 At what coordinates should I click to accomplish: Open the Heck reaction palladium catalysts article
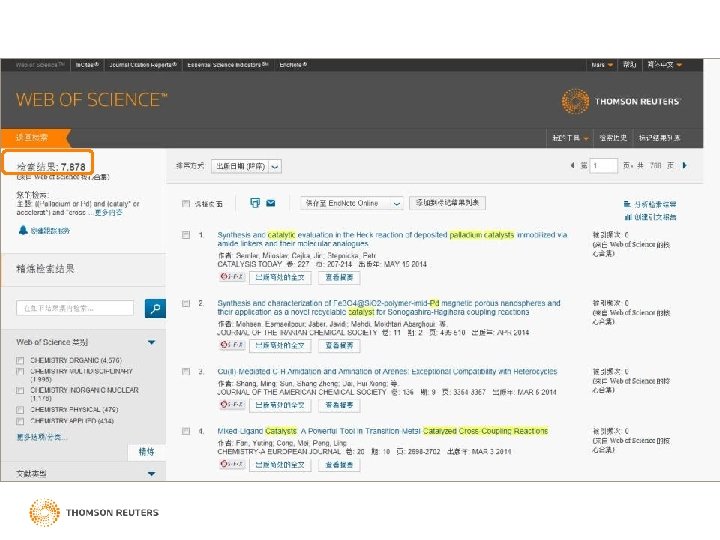pos(392,239)
